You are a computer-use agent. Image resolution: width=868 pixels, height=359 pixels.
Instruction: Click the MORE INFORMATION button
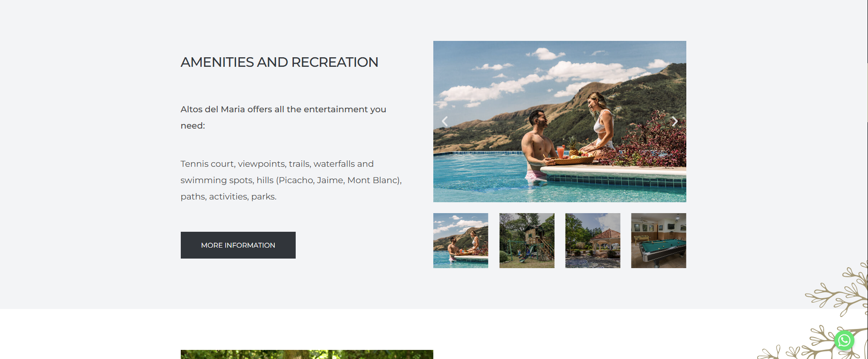238,245
